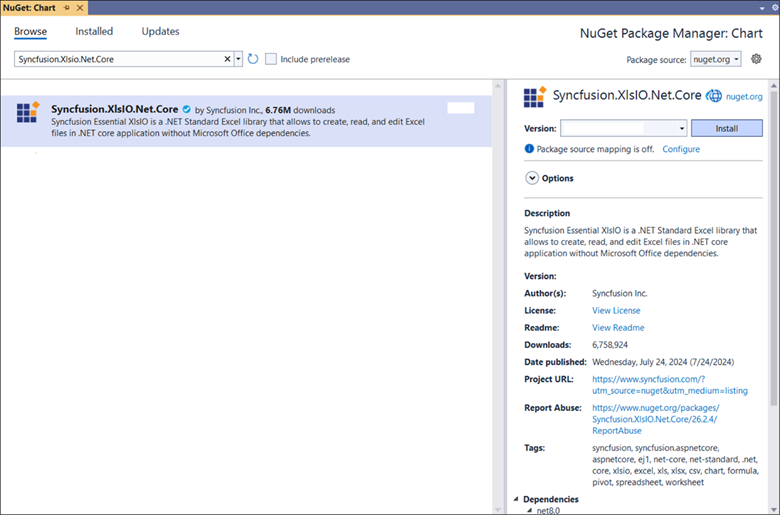Click the Install button

click(x=726, y=129)
